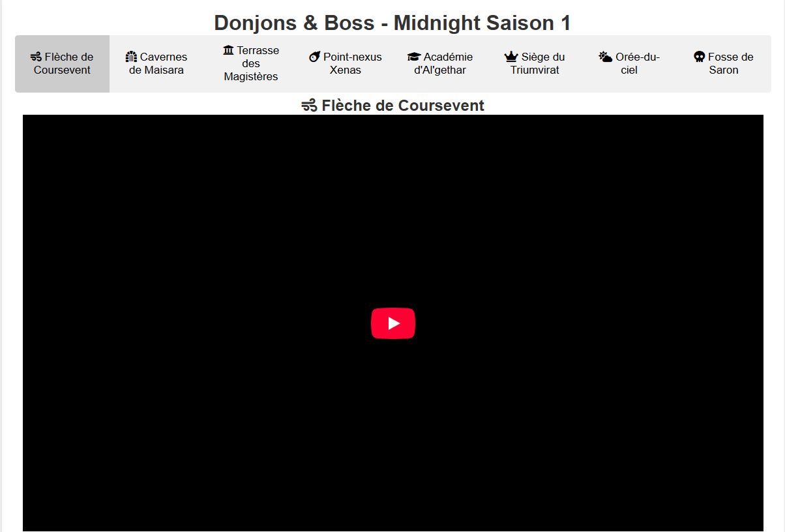Show the Académie d'Al'gethar dungeon tab
The width and height of the screenshot is (785, 532).
440,64
